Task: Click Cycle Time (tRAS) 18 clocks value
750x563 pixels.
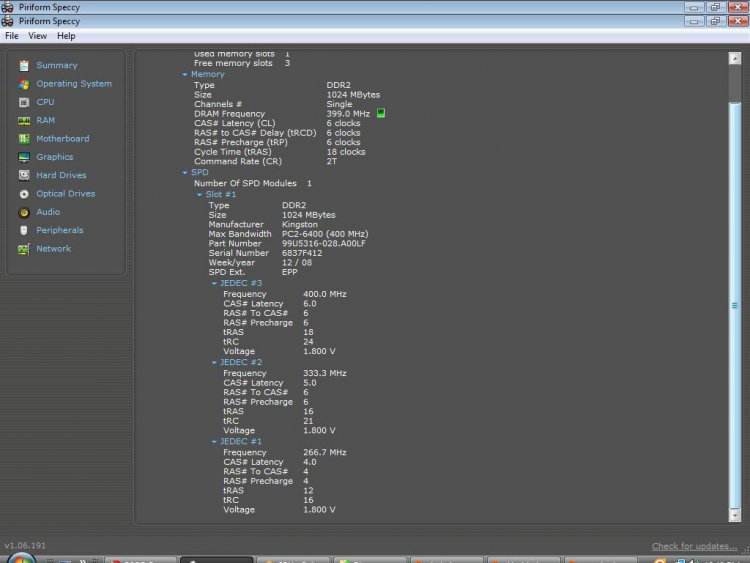Action: [x=346, y=152]
